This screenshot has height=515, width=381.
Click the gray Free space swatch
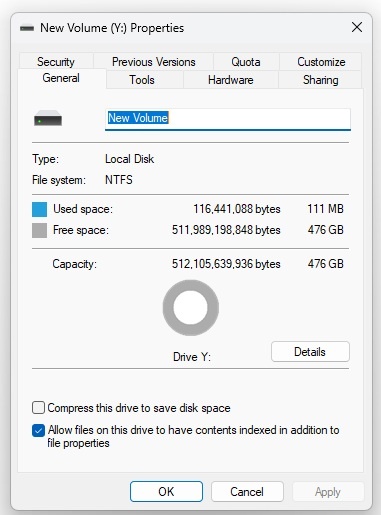pyautogui.click(x=39, y=230)
